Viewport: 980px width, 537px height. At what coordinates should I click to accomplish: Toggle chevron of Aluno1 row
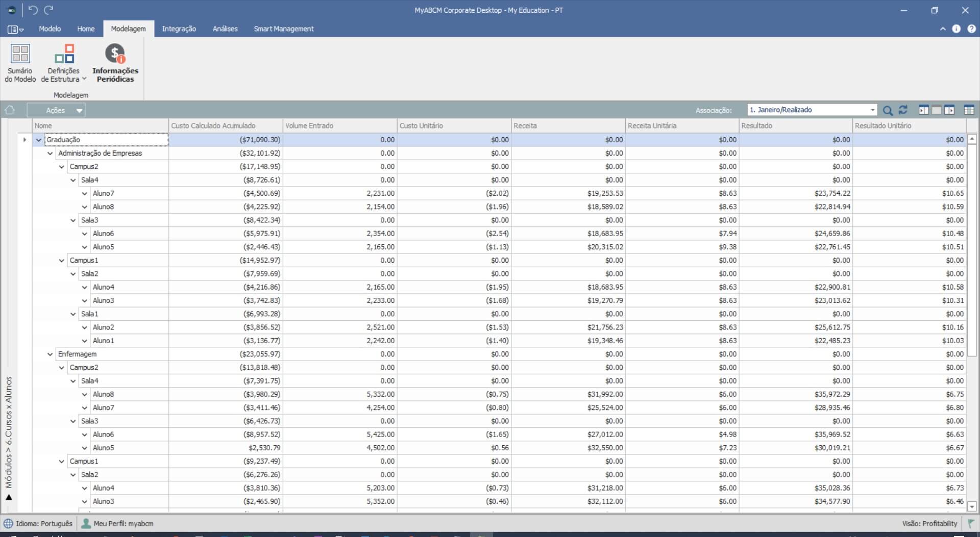85,341
